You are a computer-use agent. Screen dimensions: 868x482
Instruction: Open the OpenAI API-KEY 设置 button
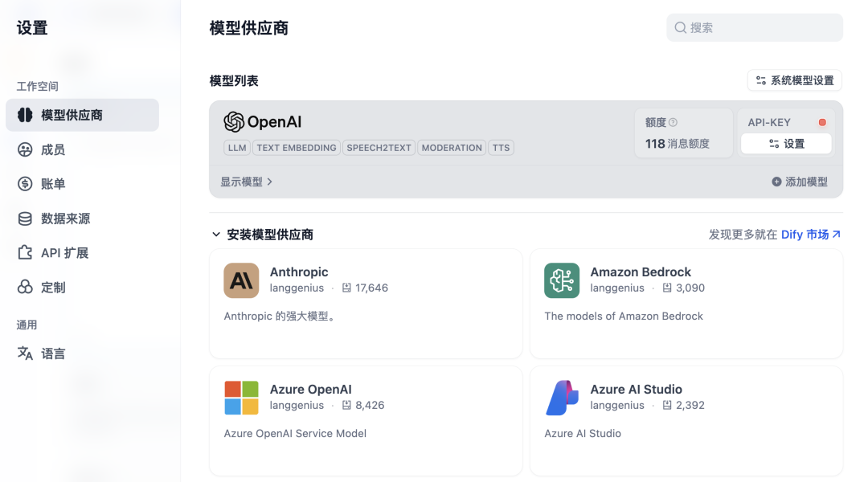click(x=786, y=144)
